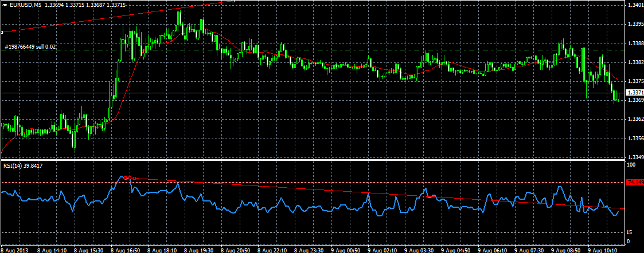Click the RSI scale value 100
Image resolution: width=644 pixels, height=253 pixels.
pyautogui.click(x=632, y=164)
